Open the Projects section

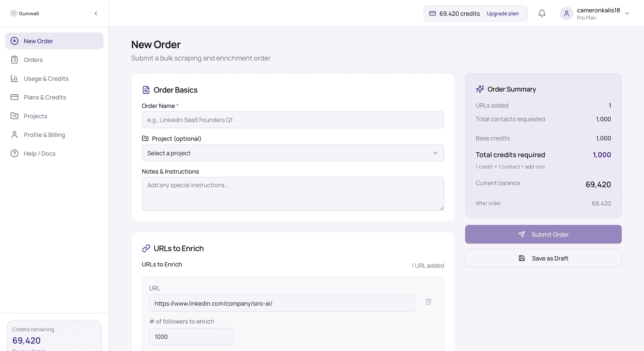(x=35, y=116)
